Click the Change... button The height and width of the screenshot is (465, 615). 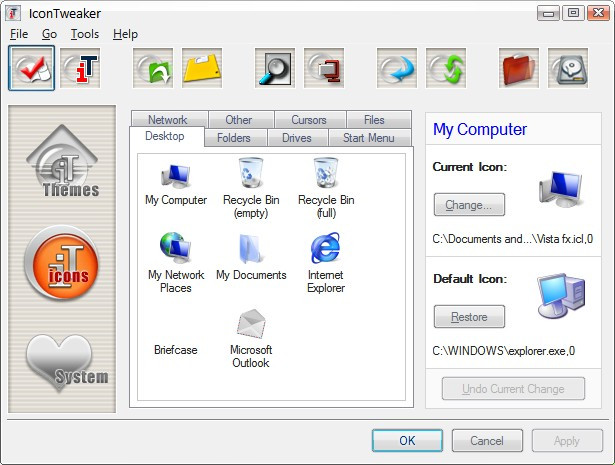point(469,205)
